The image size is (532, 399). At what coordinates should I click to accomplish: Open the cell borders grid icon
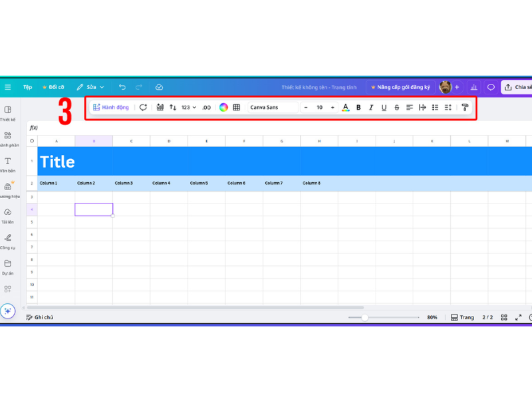(x=236, y=107)
